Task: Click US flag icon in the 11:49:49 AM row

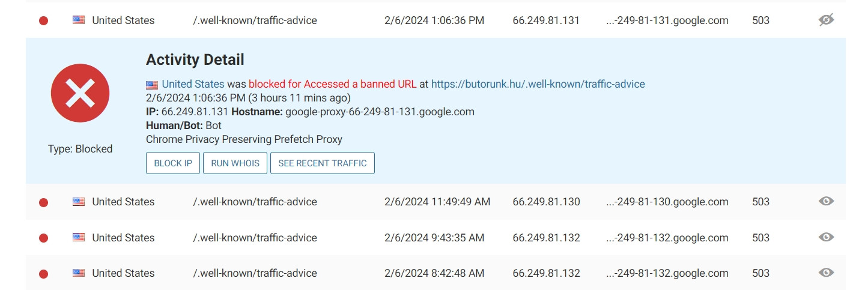Action: [79, 202]
